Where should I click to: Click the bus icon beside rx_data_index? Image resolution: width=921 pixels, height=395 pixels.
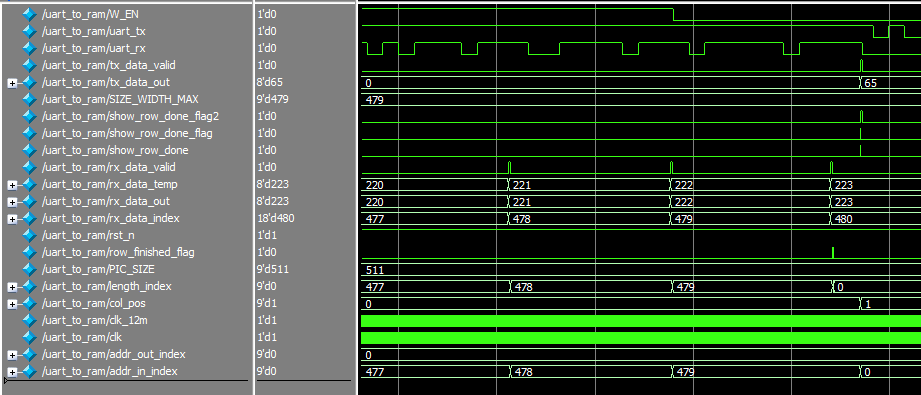click(x=29, y=218)
